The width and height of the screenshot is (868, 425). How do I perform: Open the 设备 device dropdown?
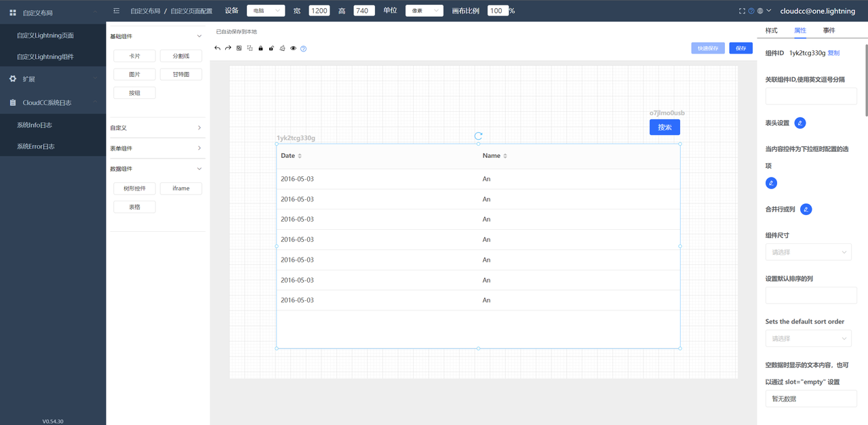pyautogui.click(x=265, y=11)
